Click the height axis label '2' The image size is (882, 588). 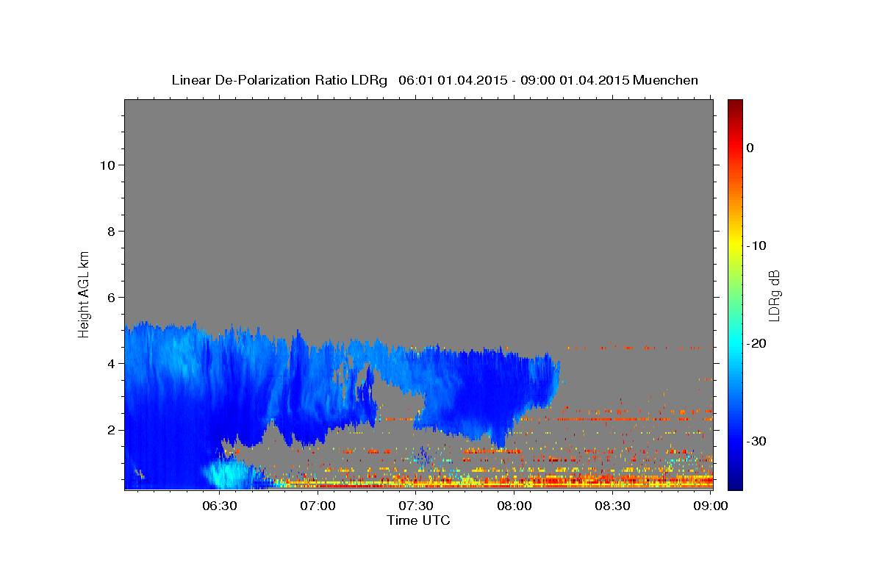pos(111,430)
